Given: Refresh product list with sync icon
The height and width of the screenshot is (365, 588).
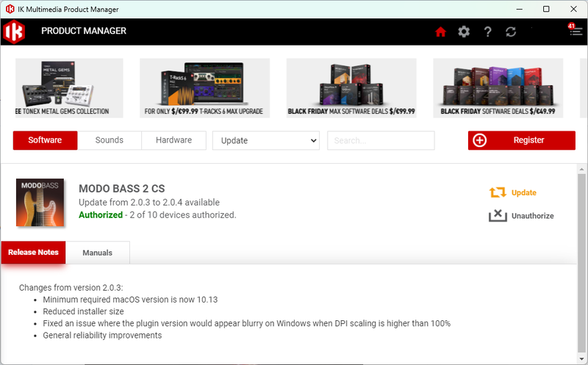Looking at the screenshot, I should point(511,32).
